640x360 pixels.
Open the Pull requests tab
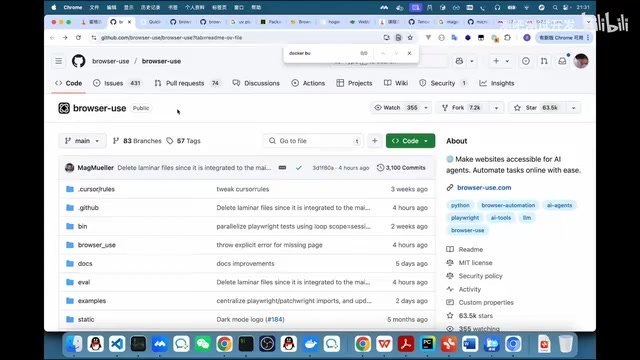coord(187,83)
